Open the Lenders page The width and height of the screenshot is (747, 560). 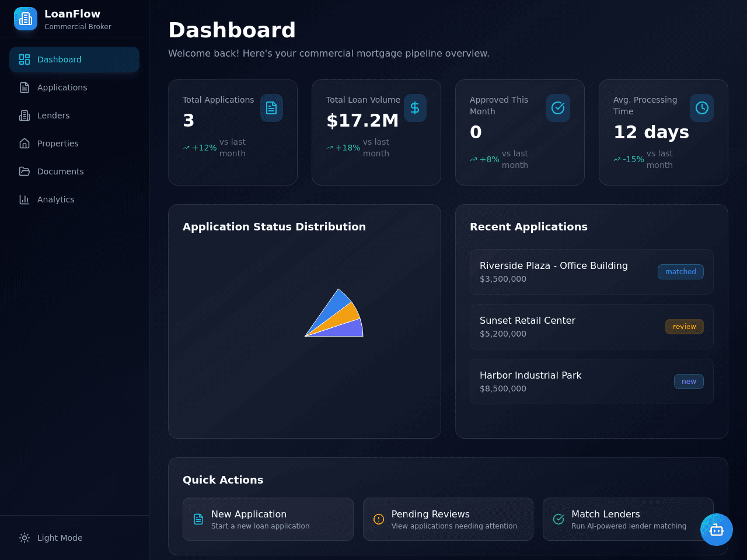tap(74, 116)
